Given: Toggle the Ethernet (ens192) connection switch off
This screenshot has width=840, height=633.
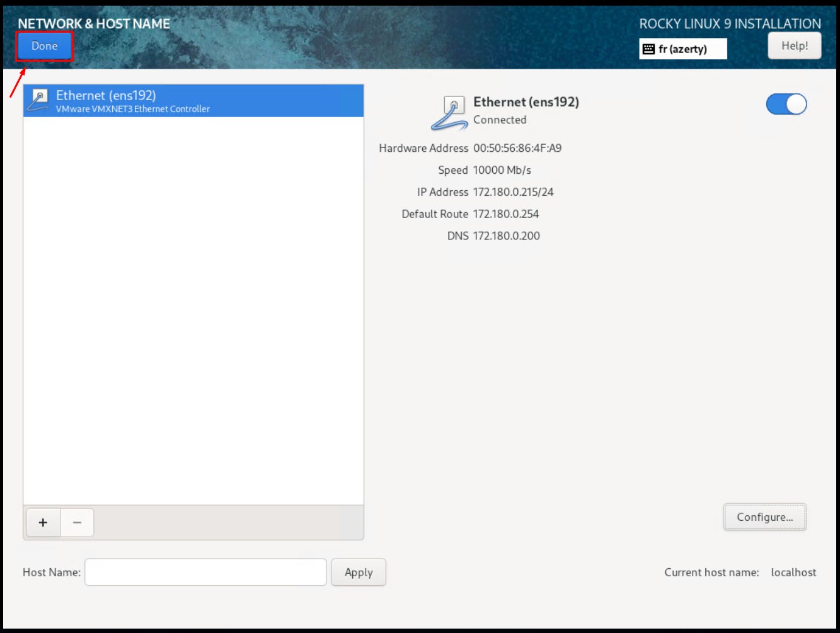Looking at the screenshot, I should click(x=786, y=104).
